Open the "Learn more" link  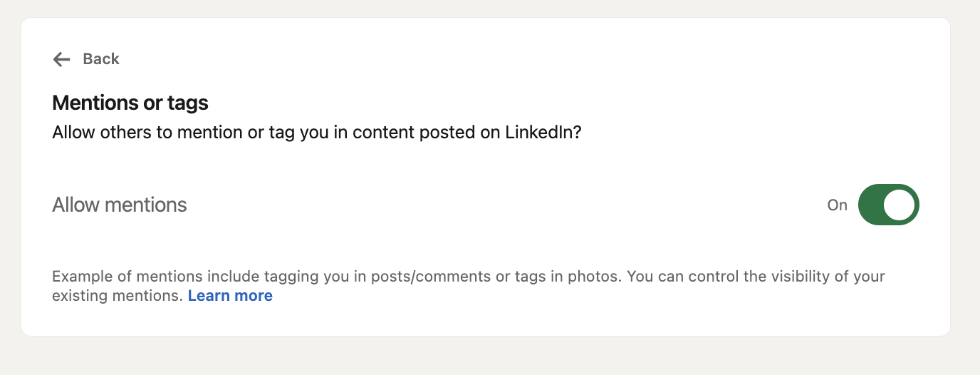230,296
